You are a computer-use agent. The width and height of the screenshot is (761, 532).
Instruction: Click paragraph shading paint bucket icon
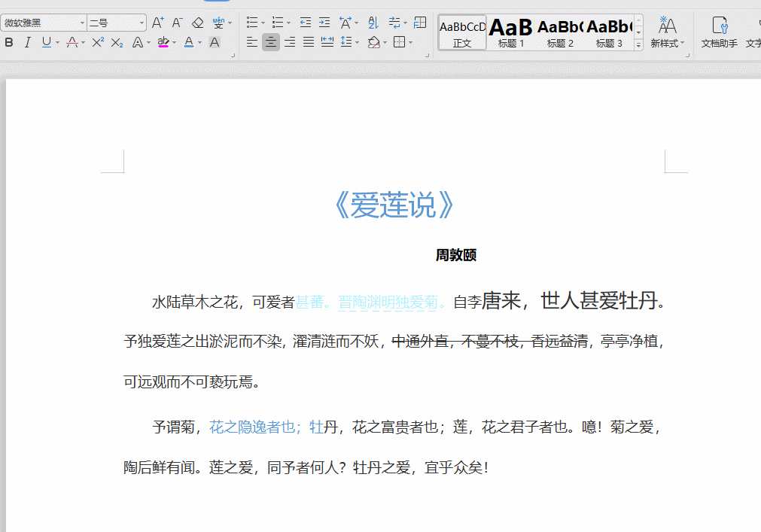[x=373, y=42]
